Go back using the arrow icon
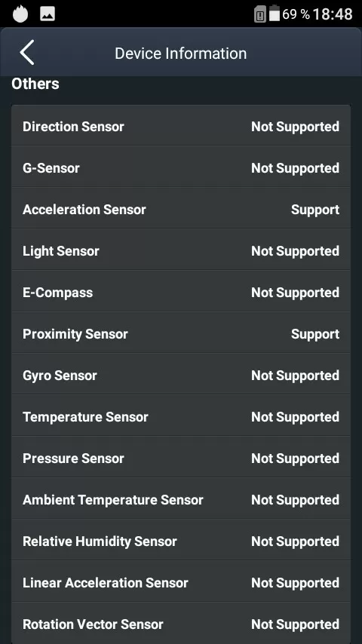The width and height of the screenshot is (362, 644). tap(26, 53)
